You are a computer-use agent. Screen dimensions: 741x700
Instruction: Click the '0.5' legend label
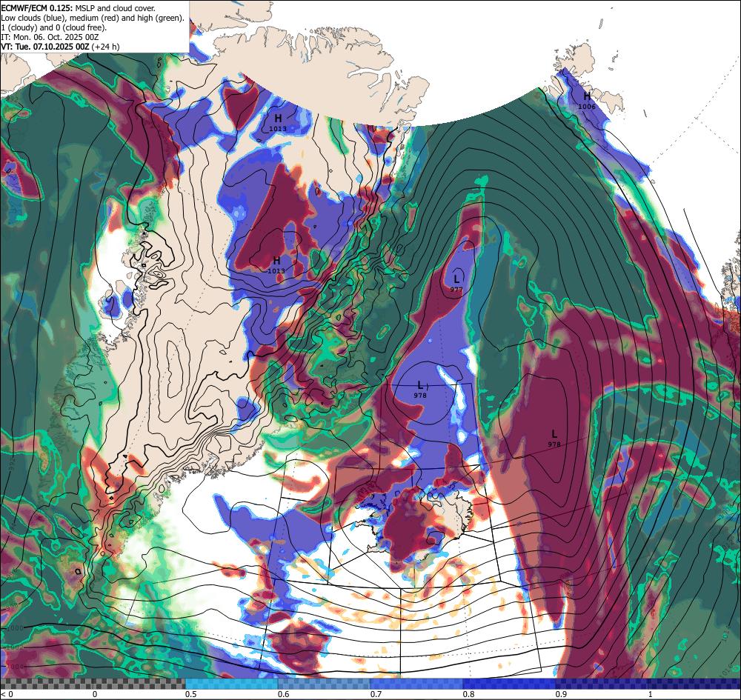[191, 694]
